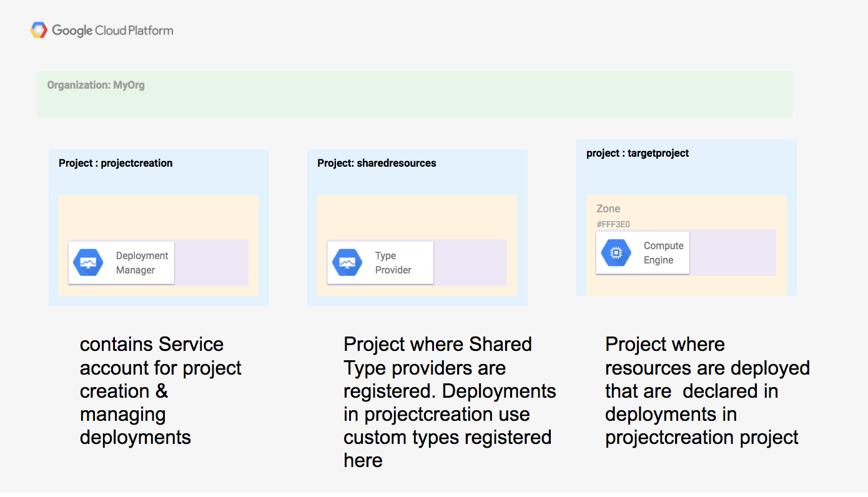Click the "Compute Engine" card label

click(663, 253)
